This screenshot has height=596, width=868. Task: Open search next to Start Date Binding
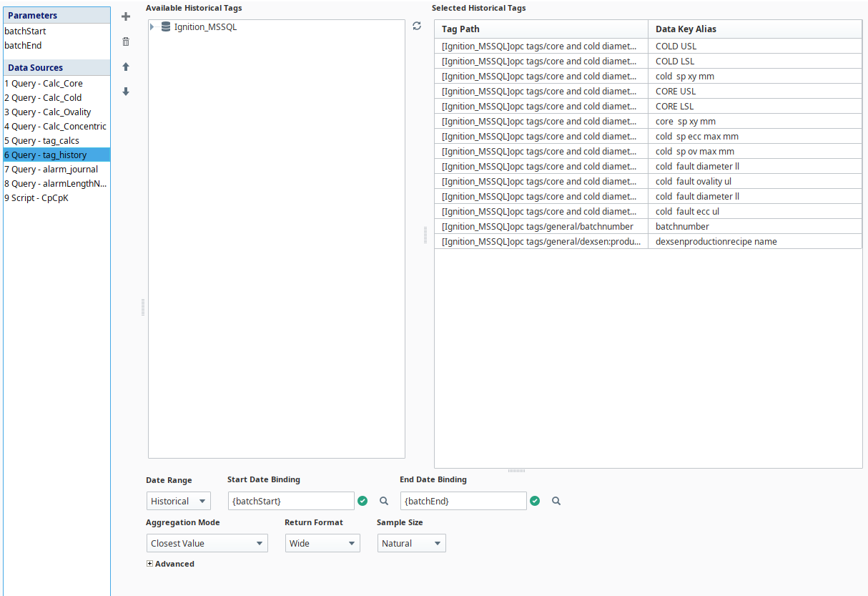tap(384, 501)
